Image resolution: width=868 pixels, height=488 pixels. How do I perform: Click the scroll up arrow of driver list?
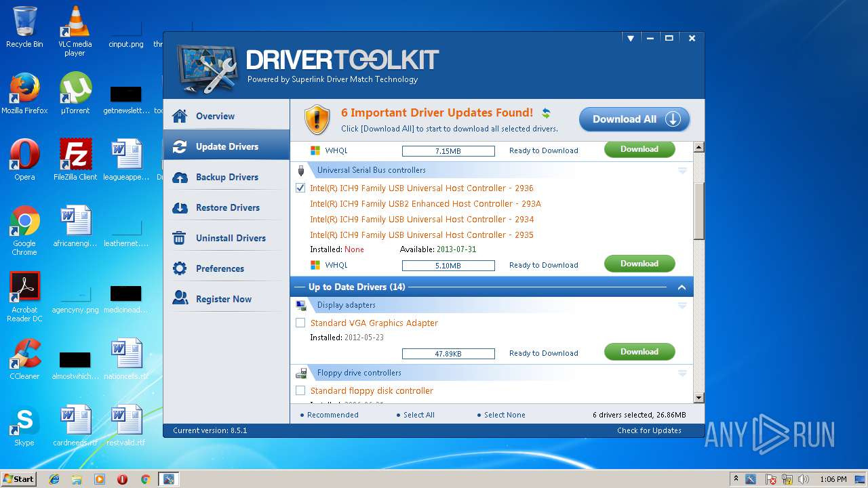[x=699, y=147]
